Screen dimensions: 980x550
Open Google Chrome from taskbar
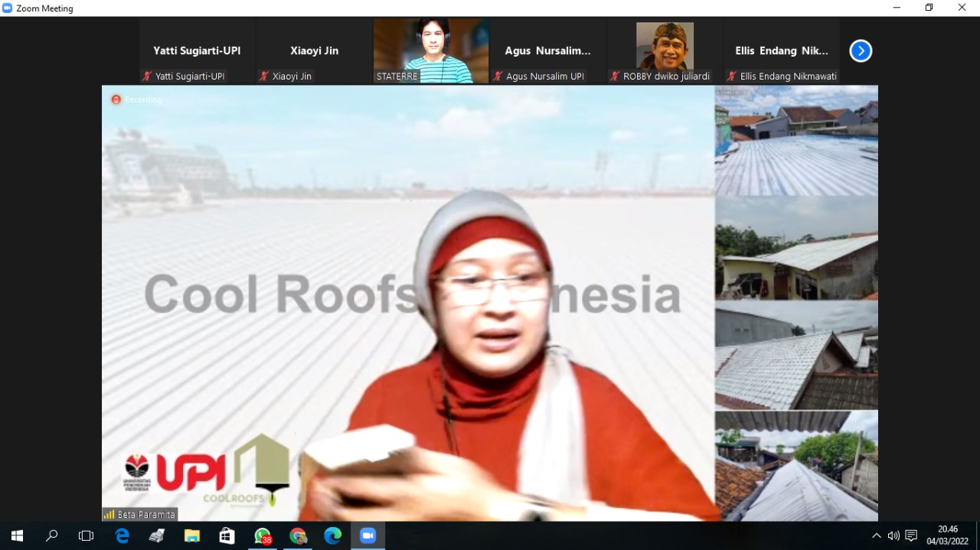[298, 535]
